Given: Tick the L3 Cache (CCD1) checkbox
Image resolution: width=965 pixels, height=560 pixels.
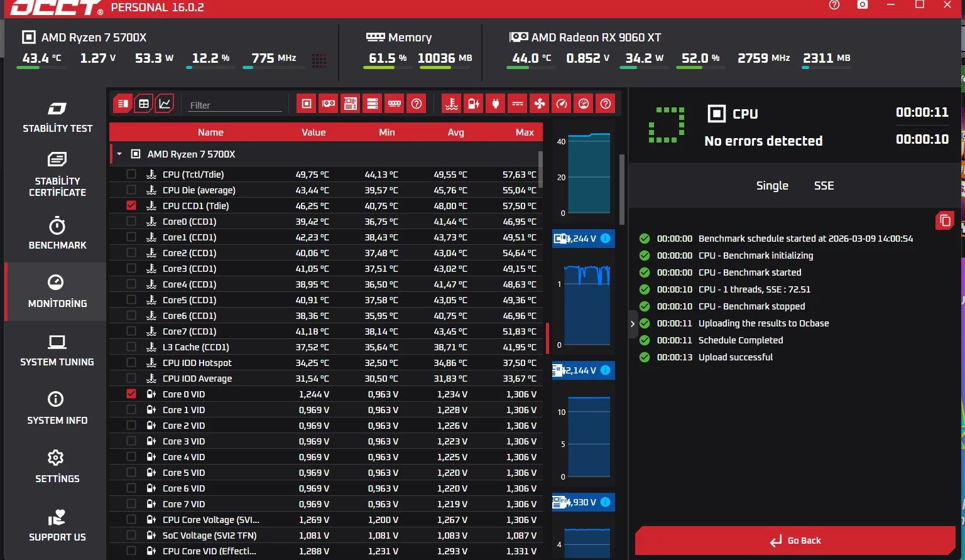Looking at the screenshot, I should click(x=131, y=347).
